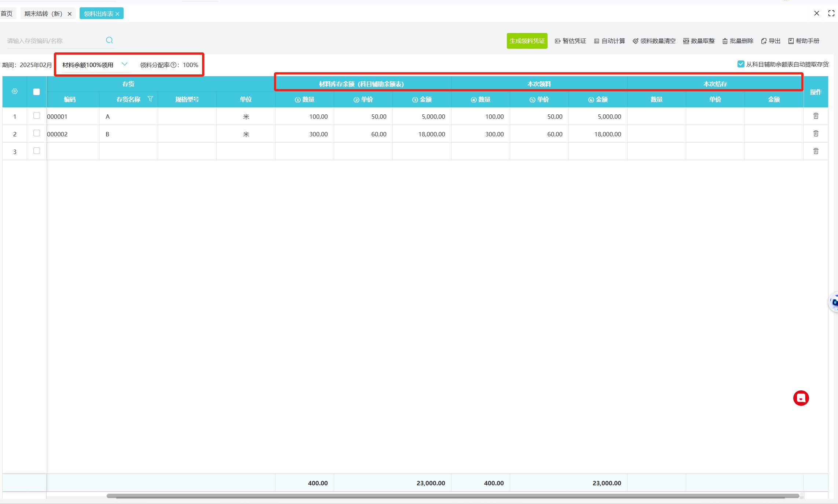Check the row 3 empty row checkbox
The height and width of the screenshot is (504, 838).
pyautogui.click(x=37, y=151)
